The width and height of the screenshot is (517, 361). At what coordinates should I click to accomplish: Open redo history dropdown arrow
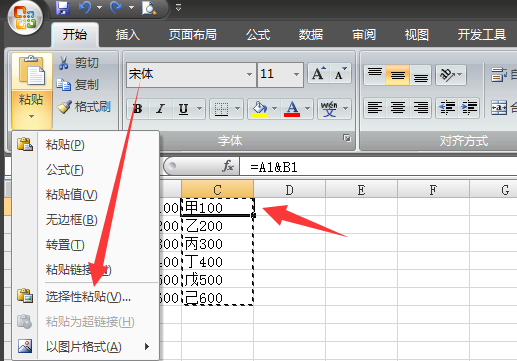pyautogui.click(x=131, y=8)
